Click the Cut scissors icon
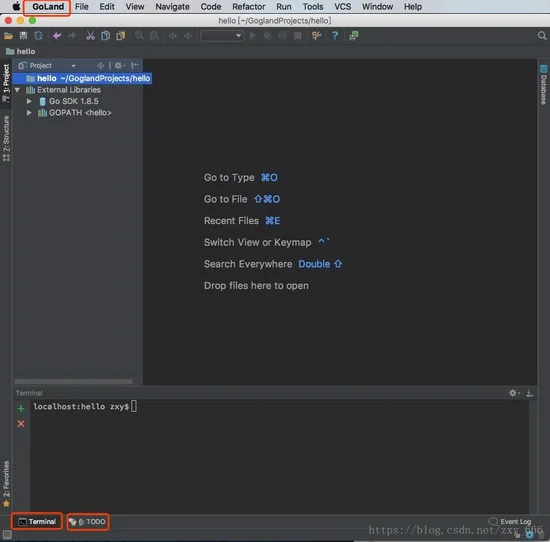 coord(90,36)
